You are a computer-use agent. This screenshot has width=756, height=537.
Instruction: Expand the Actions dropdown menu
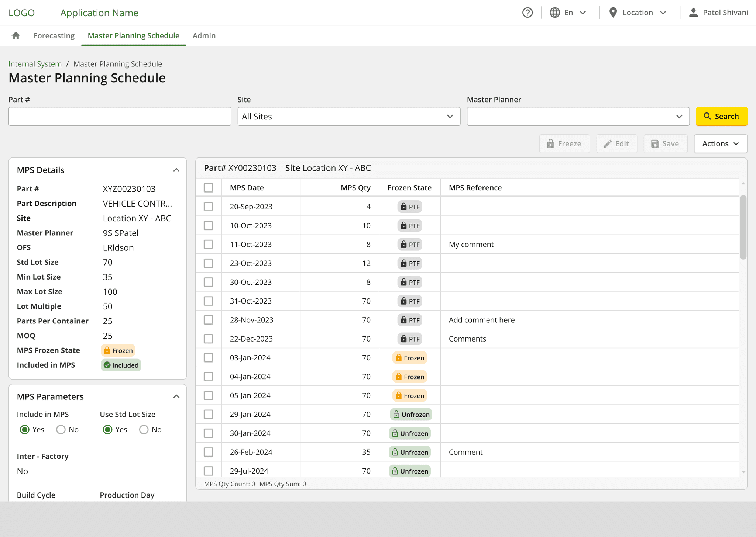(720, 143)
